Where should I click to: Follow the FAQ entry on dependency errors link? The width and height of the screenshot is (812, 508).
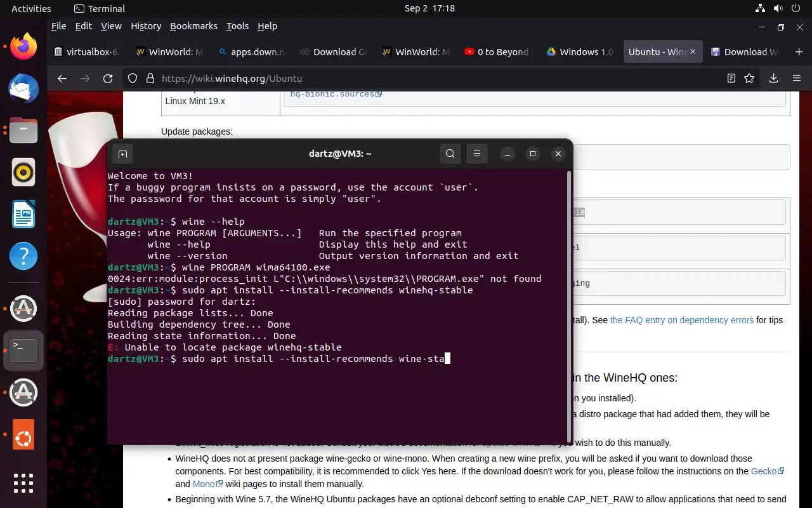[681, 320]
